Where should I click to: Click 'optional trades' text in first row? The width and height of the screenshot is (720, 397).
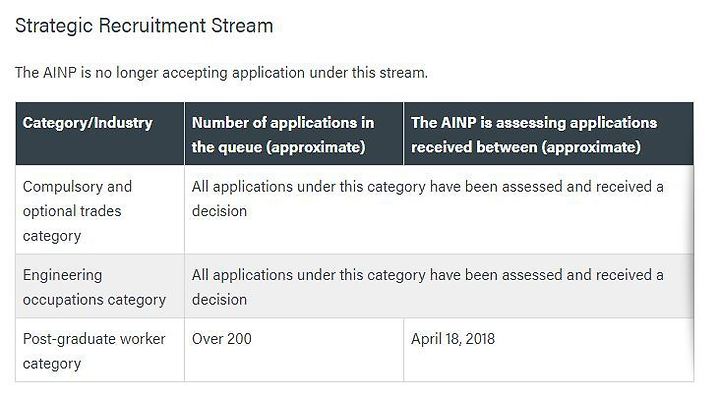point(72,211)
